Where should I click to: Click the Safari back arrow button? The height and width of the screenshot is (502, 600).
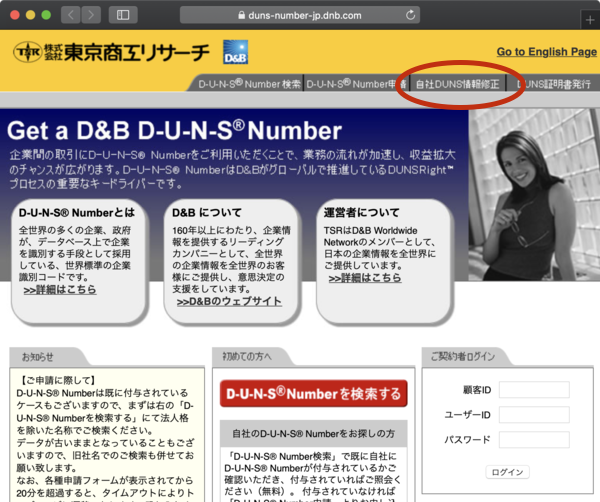[x=71, y=15]
